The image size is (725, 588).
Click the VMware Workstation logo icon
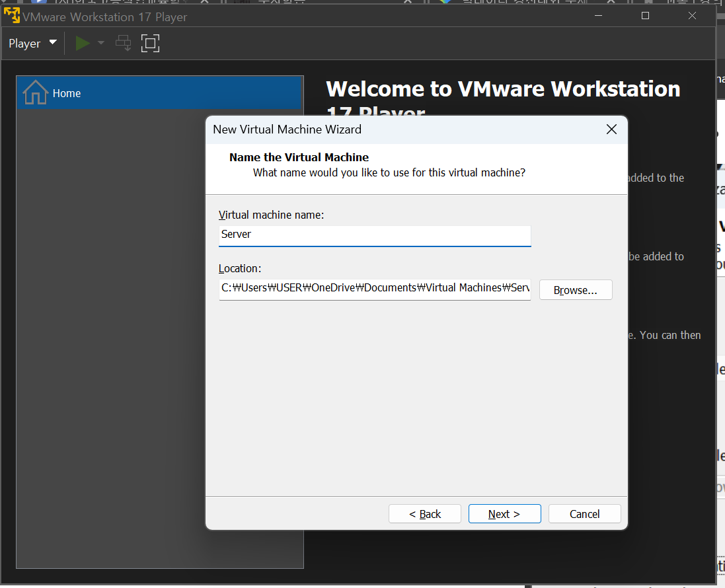tap(11, 16)
